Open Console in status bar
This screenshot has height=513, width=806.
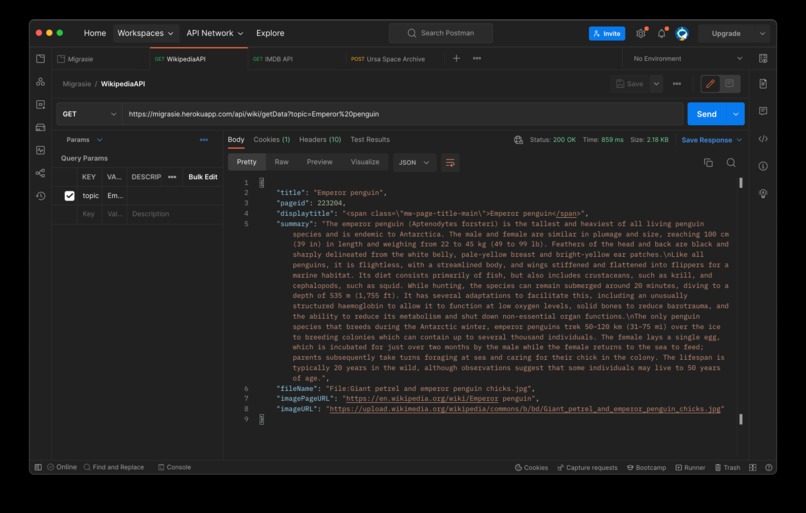(x=174, y=467)
